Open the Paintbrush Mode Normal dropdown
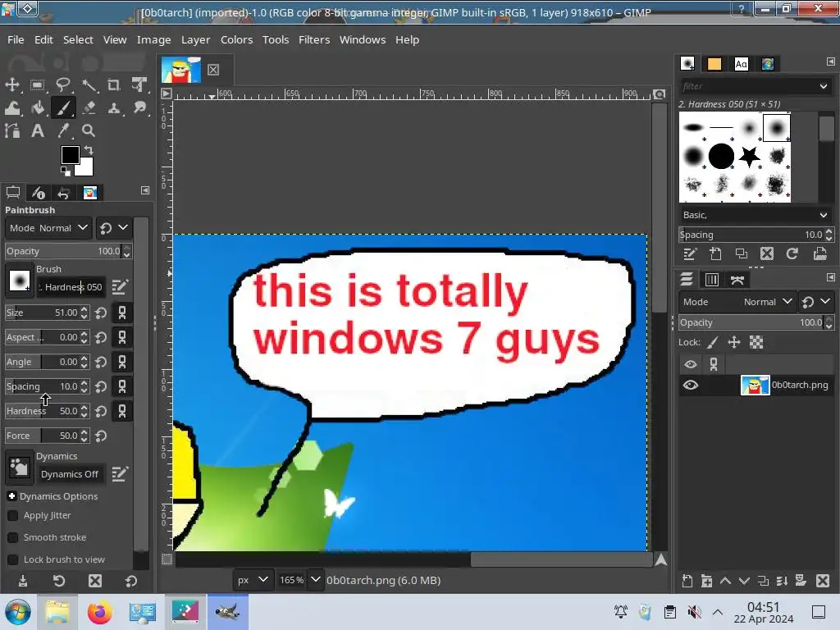840x630 pixels. click(x=48, y=228)
